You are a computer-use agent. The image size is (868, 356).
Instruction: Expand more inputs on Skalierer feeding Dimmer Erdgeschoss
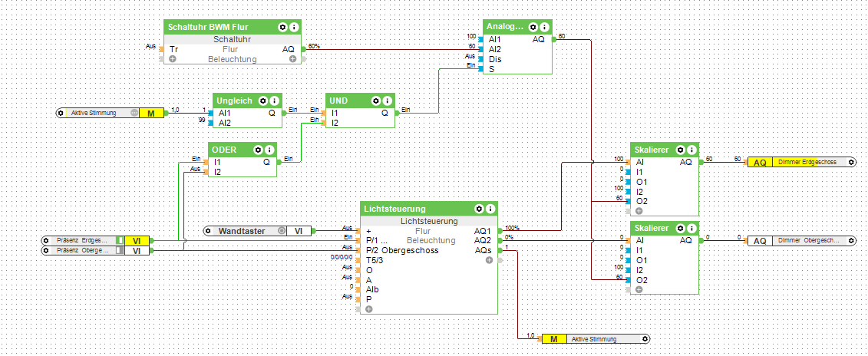pyautogui.click(x=638, y=210)
